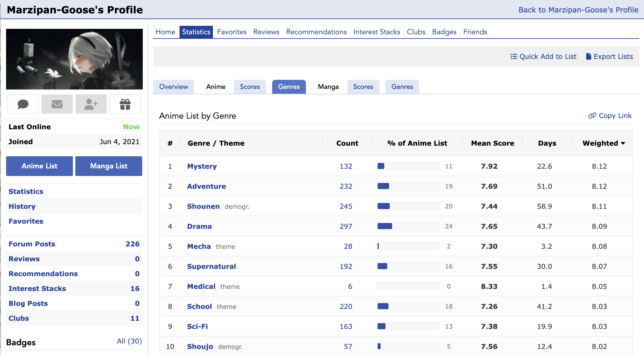The width and height of the screenshot is (644, 355).
Task: Click the speech bubble comment icon
Action: [23, 104]
